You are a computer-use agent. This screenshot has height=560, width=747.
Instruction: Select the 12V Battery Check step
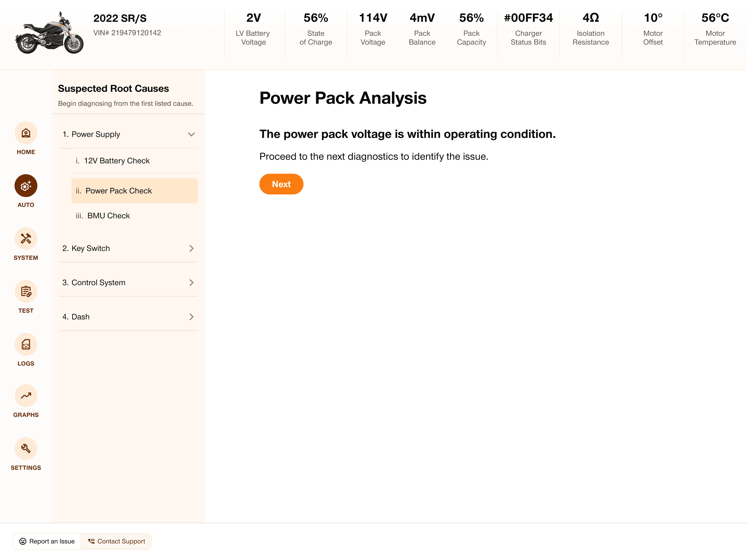pos(116,161)
